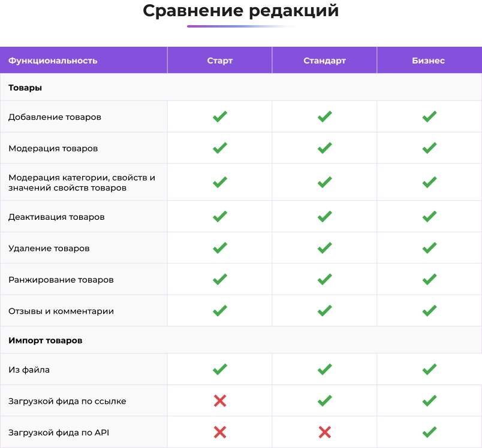
Task: Click Отзывы и комментарии checkmark in Стандарт column
Action: (324, 311)
